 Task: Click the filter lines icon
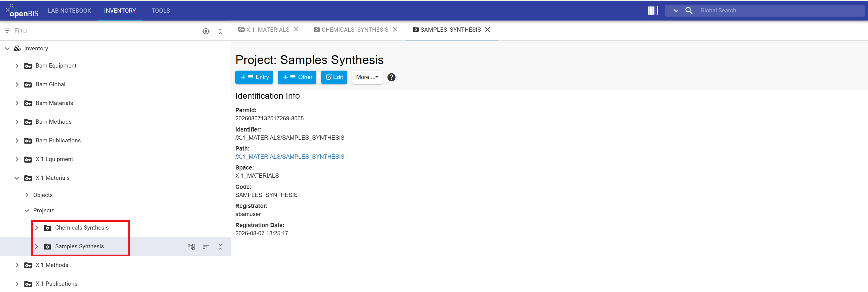pos(7,31)
